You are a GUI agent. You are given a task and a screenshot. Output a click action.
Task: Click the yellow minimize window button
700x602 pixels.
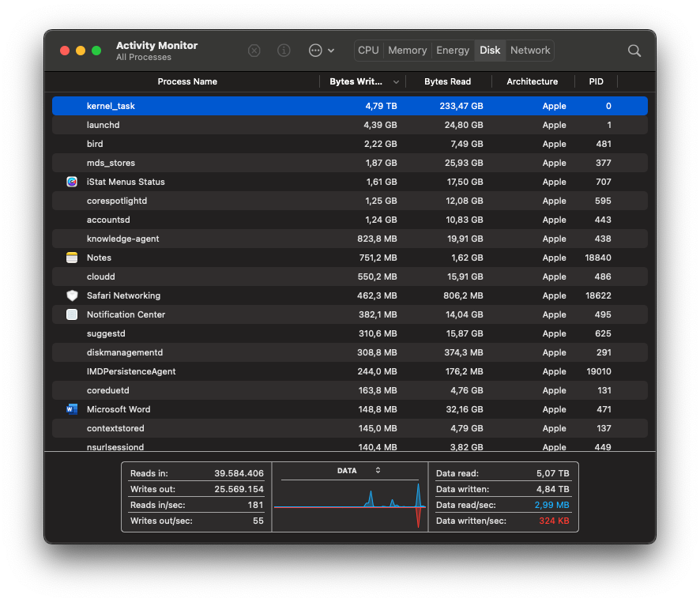(x=81, y=51)
